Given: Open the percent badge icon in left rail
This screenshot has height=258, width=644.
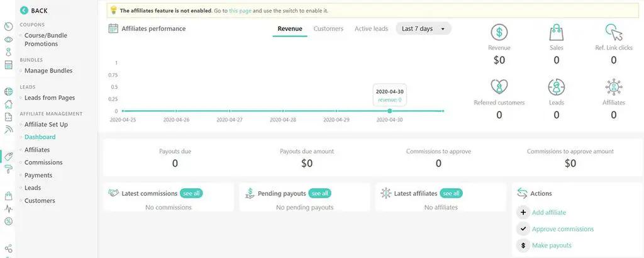Looking at the screenshot, I should coord(8,221).
